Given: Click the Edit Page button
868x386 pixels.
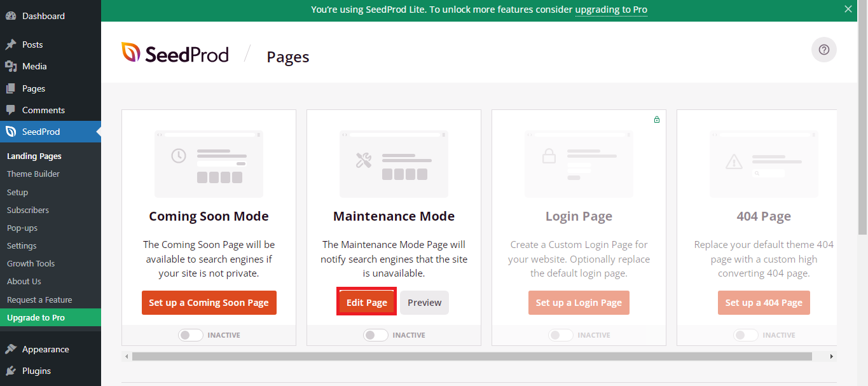Looking at the screenshot, I should coord(367,302).
